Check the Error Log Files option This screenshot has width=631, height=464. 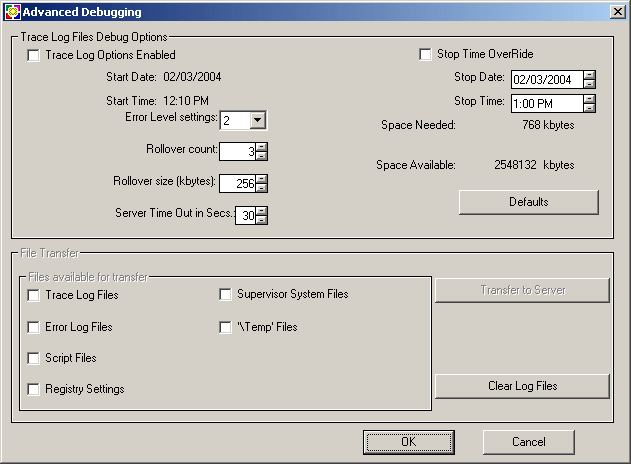click(33, 327)
